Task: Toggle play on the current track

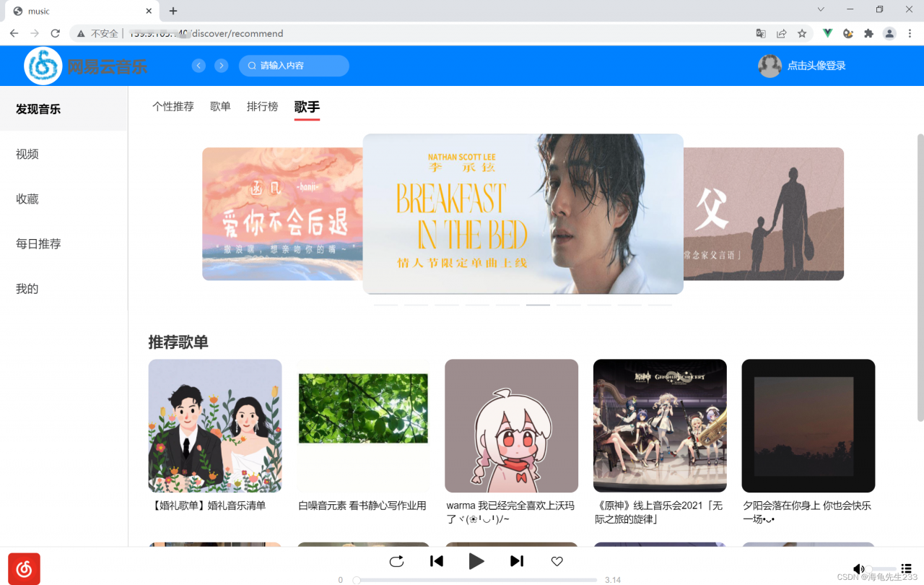Action: pyautogui.click(x=476, y=561)
